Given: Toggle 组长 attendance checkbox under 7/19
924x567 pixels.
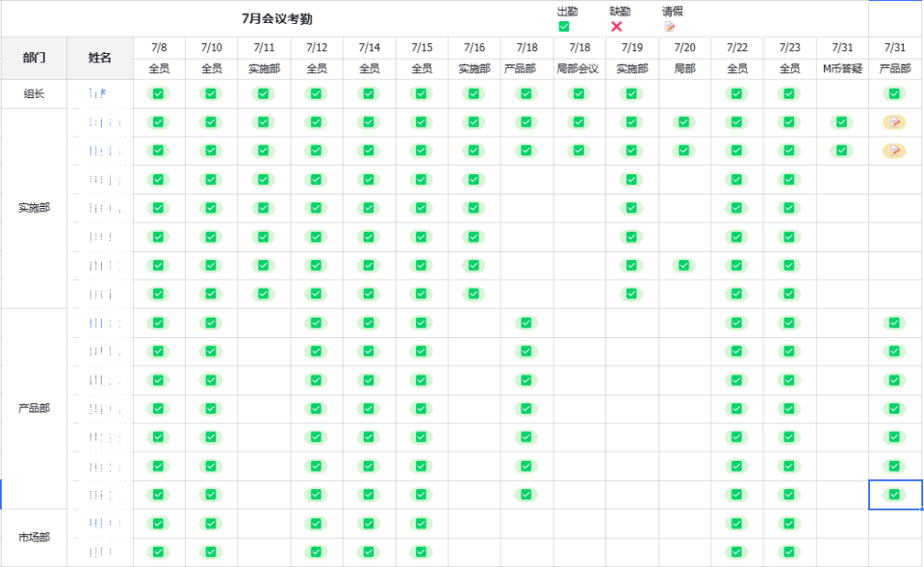Looking at the screenshot, I should [x=631, y=93].
